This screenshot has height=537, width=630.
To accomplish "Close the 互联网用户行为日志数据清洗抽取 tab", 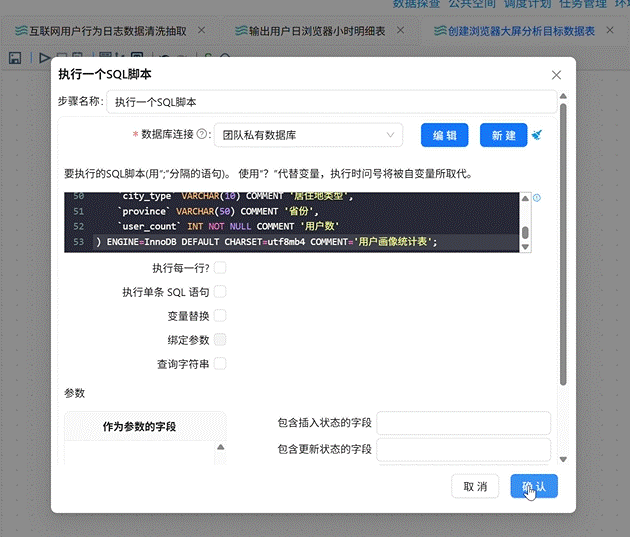I will [x=202, y=30].
